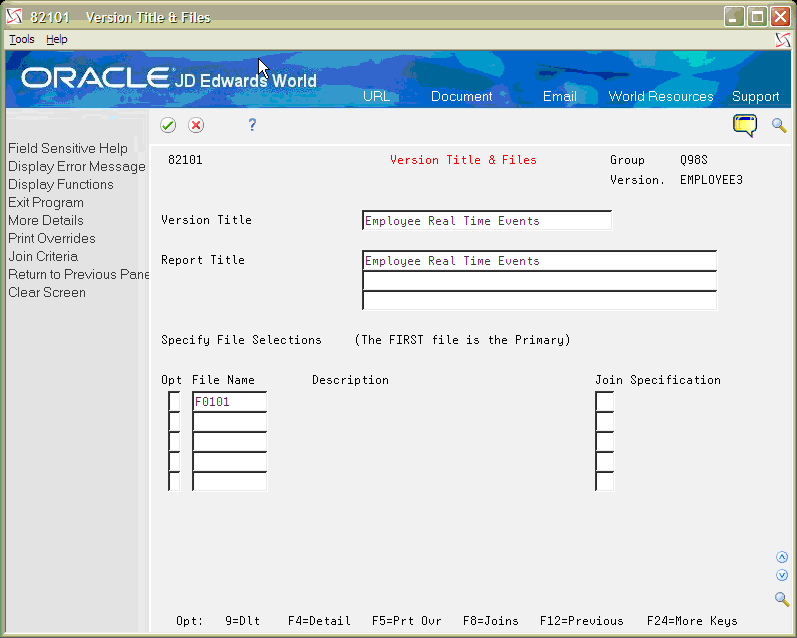Click the fifth File Name field
The image size is (797, 638).
click(230, 481)
